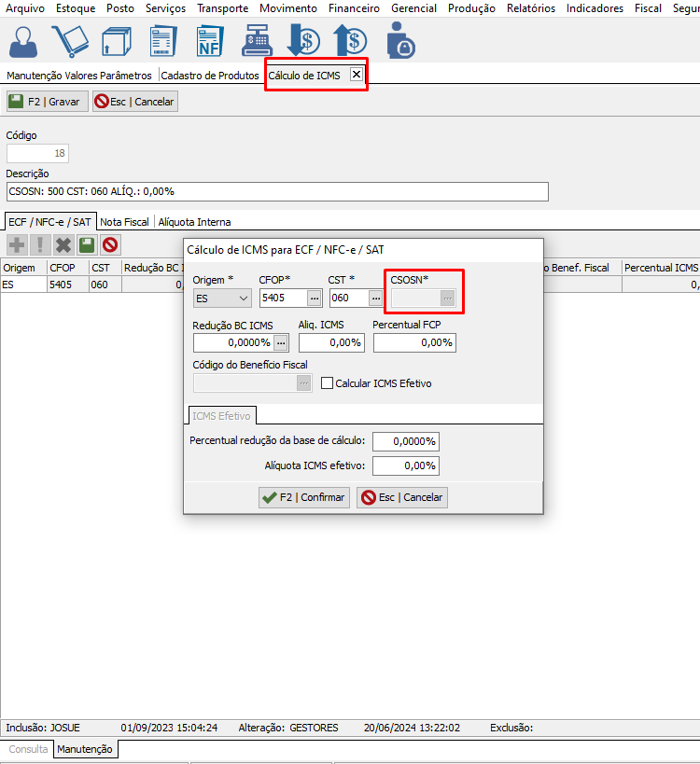The height and width of the screenshot is (764, 700).
Task: Close the Cálculo de ICMS tab
Action: point(356,75)
